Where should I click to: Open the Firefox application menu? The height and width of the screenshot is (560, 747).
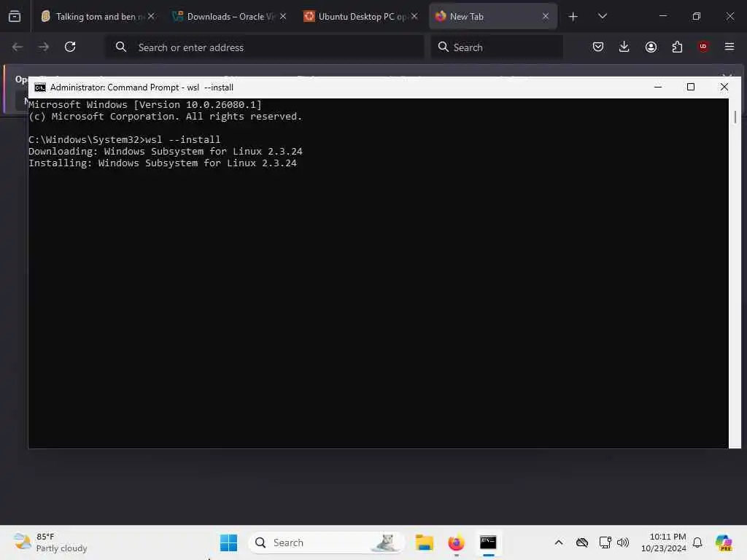click(729, 47)
